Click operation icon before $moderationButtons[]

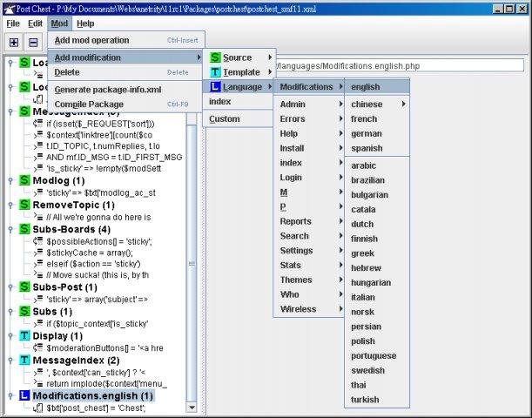tap(38, 348)
